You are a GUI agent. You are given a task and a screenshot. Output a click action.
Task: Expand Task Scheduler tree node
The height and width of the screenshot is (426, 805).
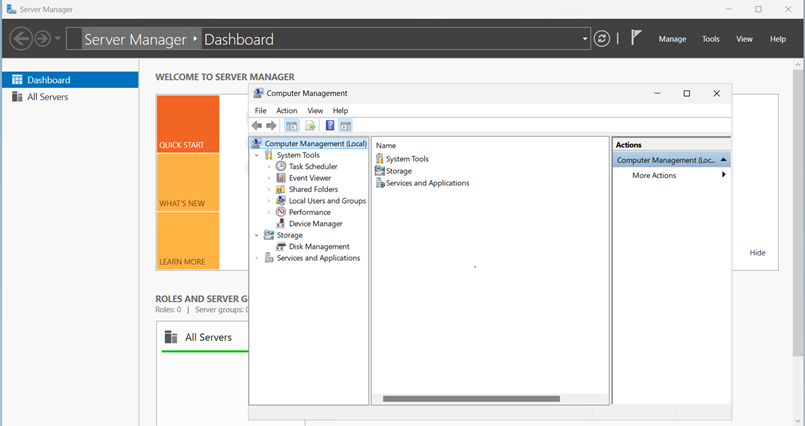pyautogui.click(x=269, y=166)
